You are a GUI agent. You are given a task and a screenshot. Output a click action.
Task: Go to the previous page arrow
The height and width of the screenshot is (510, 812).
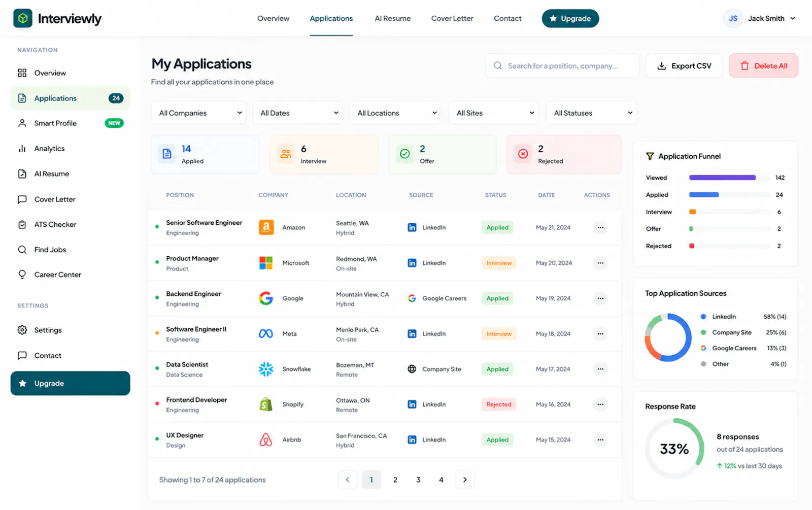(348, 480)
